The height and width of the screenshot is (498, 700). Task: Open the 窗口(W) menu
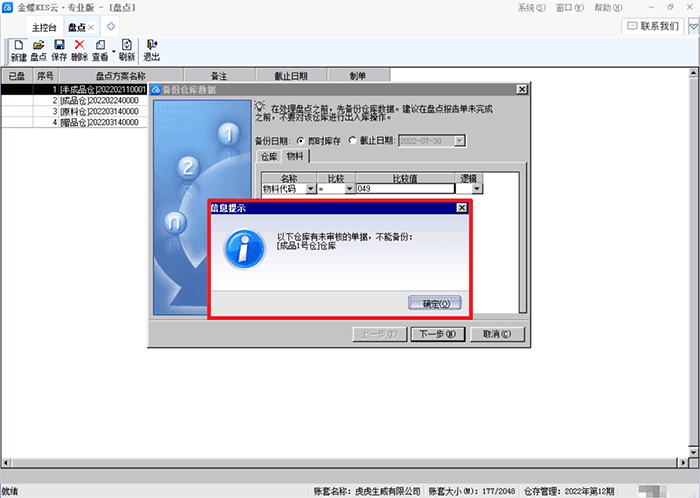coord(570,8)
